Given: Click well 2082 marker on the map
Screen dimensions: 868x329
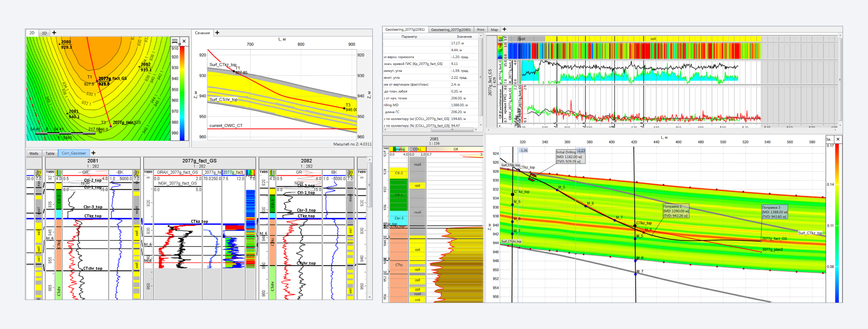Looking at the screenshot, I should [x=139, y=67].
